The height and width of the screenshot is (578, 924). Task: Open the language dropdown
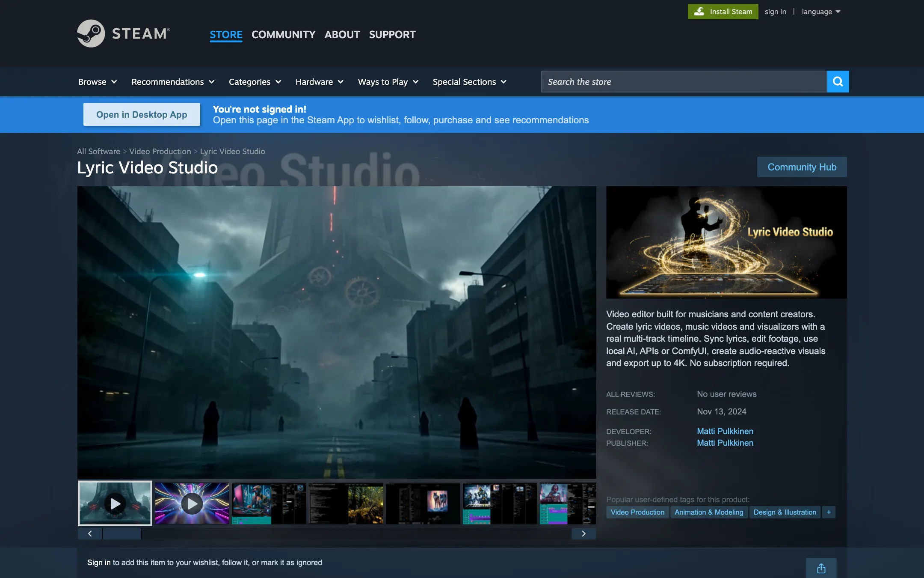[x=821, y=12]
